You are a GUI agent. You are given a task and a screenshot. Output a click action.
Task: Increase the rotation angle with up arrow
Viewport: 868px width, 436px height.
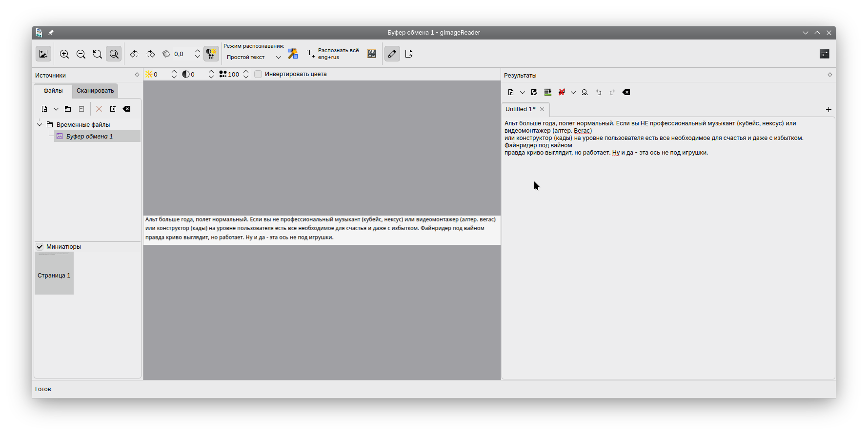pyautogui.click(x=198, y=51)
